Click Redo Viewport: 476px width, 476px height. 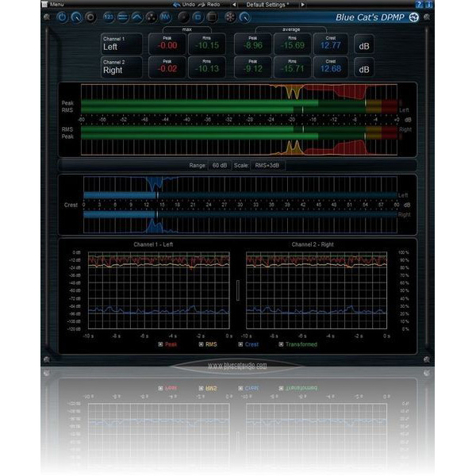209,5
